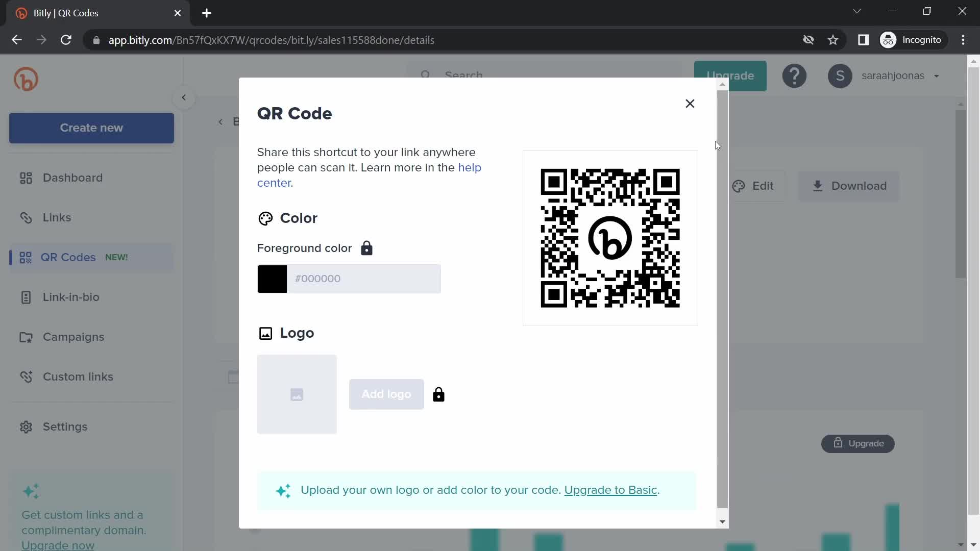The image size is (980, 551).
Task: Click the Upgrade to Basic link
Action: tap(609, 490)
